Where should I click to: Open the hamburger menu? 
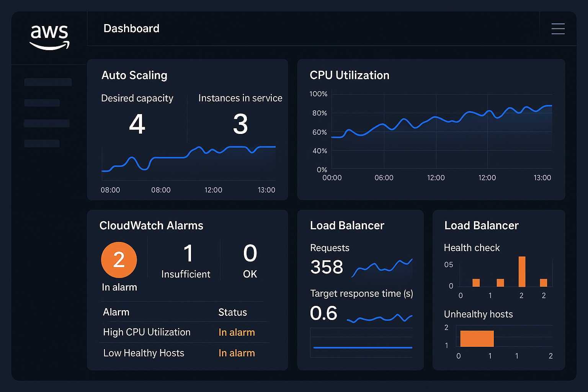click(558, 29)
